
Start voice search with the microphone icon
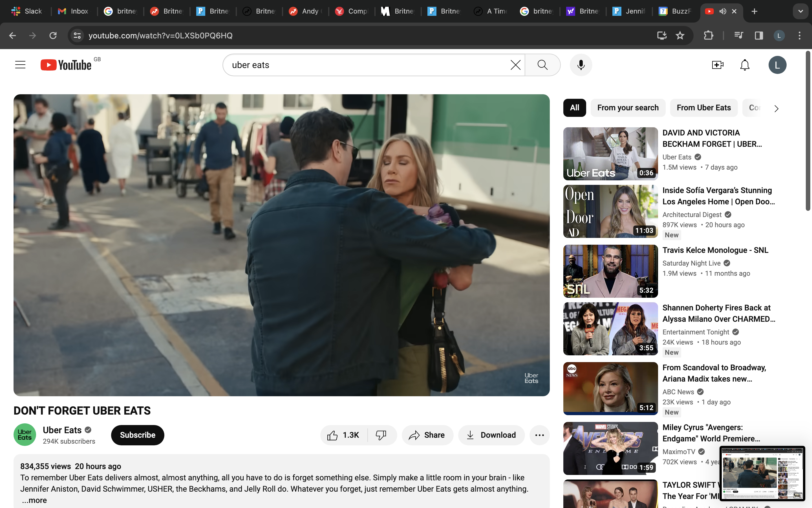pos(581,65)
